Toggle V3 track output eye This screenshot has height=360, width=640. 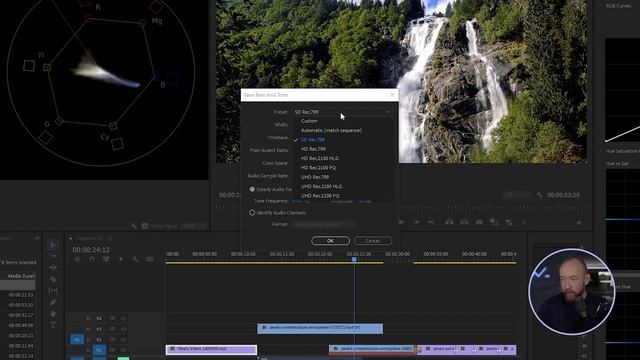click(123, 329)
